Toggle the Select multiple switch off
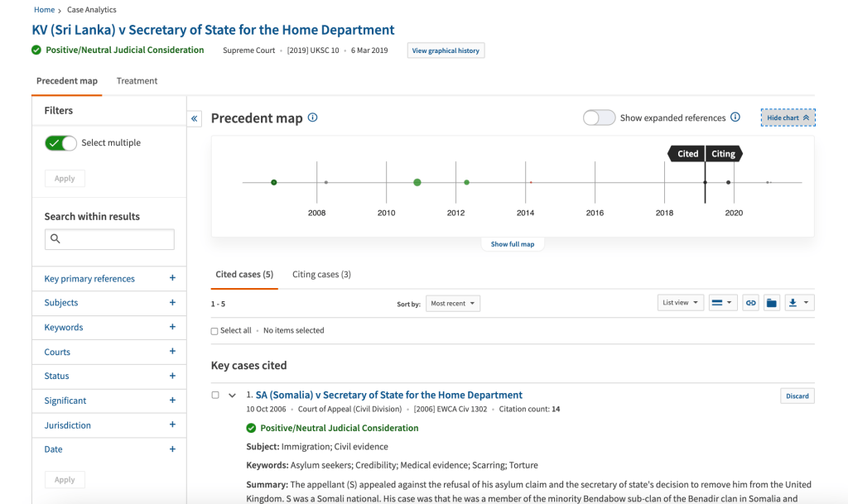The image size is (848, 504). click(x=60, y=143)
